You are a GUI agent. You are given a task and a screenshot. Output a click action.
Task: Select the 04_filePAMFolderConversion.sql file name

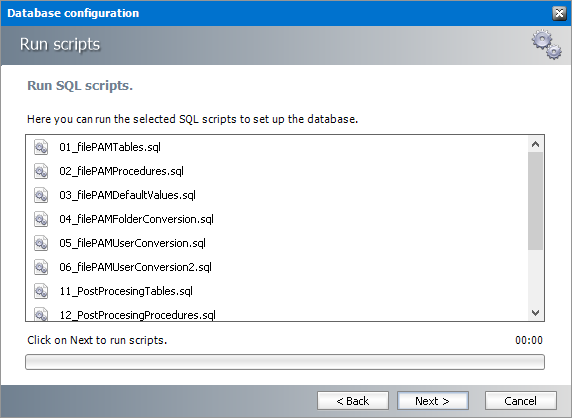click(136, 219)
